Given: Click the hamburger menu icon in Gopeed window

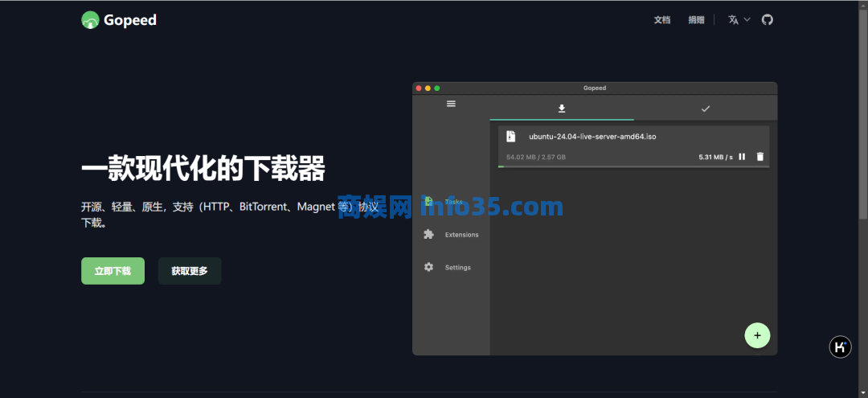Looking at the screenshot, I should (451, 104).
